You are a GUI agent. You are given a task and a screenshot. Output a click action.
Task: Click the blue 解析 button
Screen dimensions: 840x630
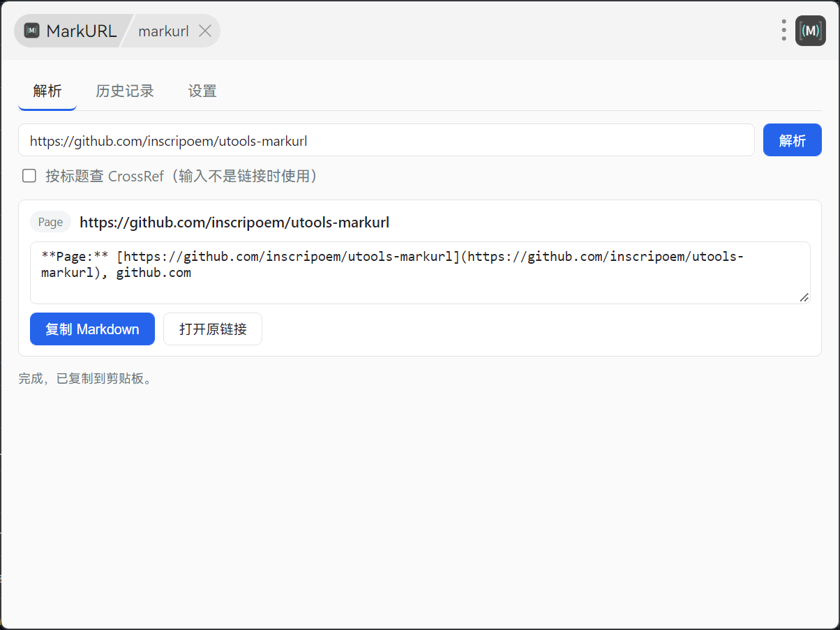pyautogui.click(x=793, y=140)
